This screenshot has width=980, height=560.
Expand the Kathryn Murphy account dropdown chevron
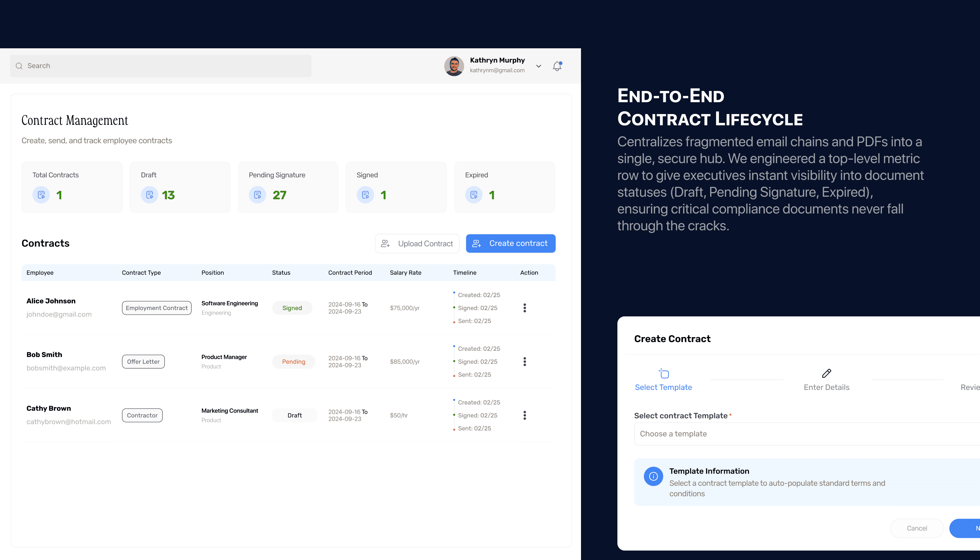(x=538, y=66)
